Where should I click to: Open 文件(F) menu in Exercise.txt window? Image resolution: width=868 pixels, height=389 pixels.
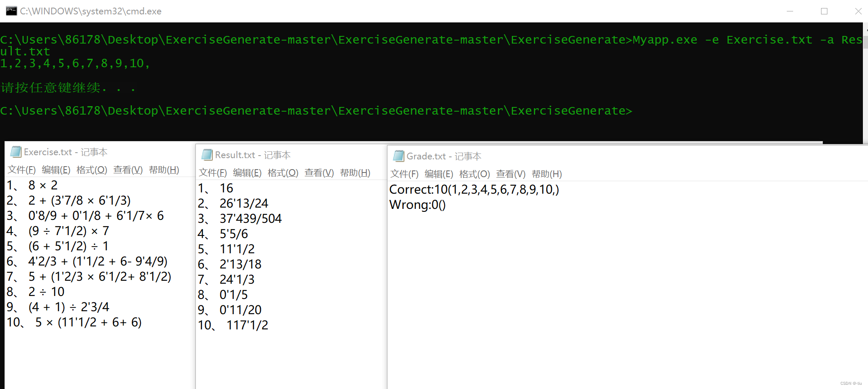22,170
